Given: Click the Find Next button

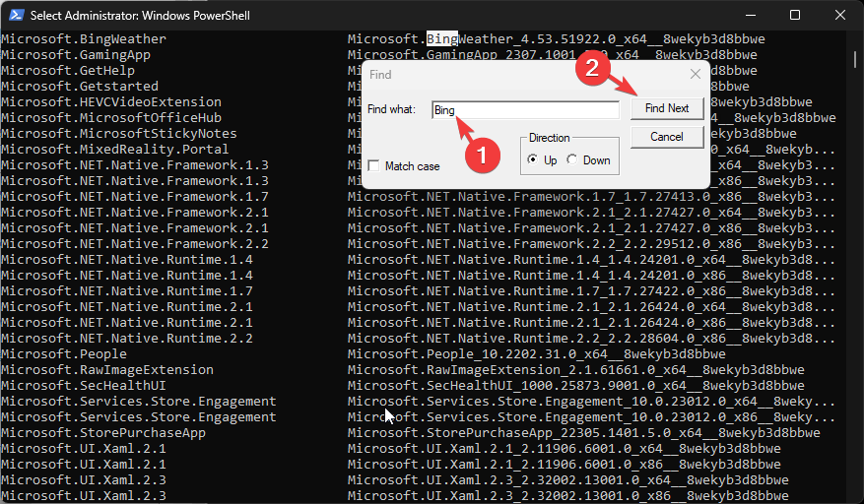Looking at the screenshot, I should point(667,108).
